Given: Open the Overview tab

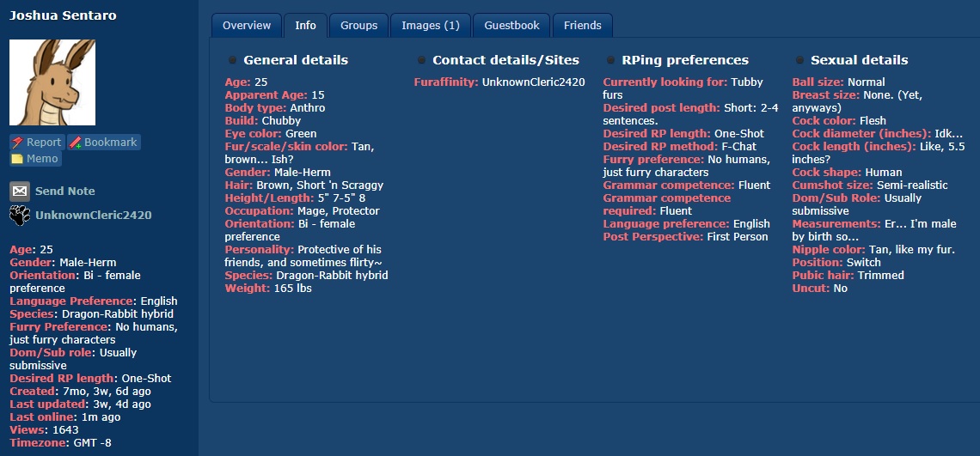Looking at the screenshot, I should [x=247, y=26].
